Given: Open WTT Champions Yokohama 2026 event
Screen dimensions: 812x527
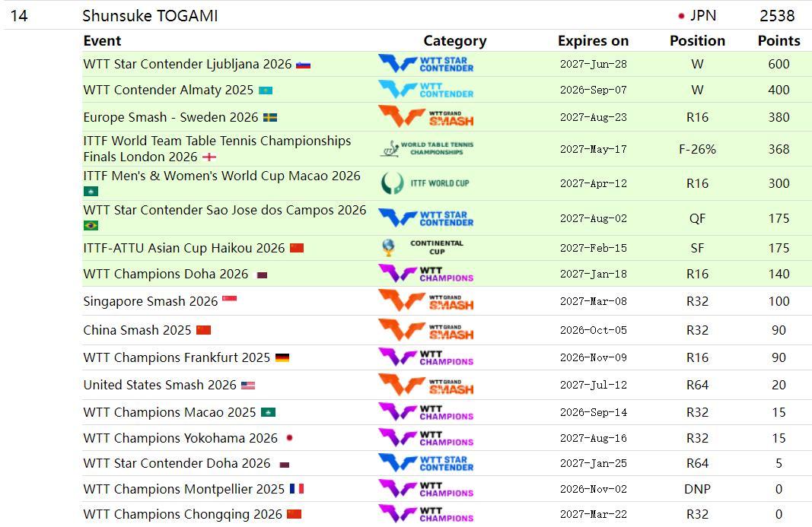Looking at the screenshot, I should [180, 438].
